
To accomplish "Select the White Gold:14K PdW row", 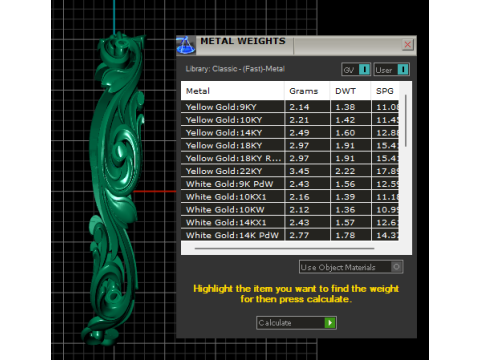I will click(290, 235).
